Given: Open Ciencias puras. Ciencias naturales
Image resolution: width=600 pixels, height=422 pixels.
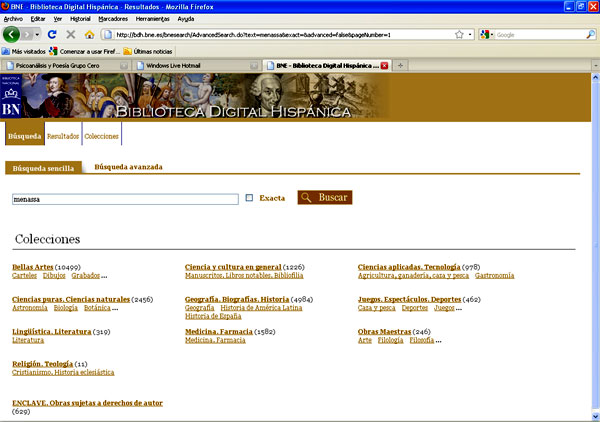Looking at the screenshot, I should (71, 299).
